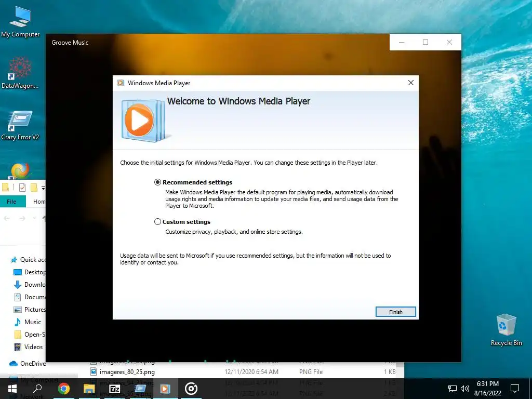532x399 pixels.
Task: Close the Windows Media Player dialog
Action: click(x=411, y=83)
